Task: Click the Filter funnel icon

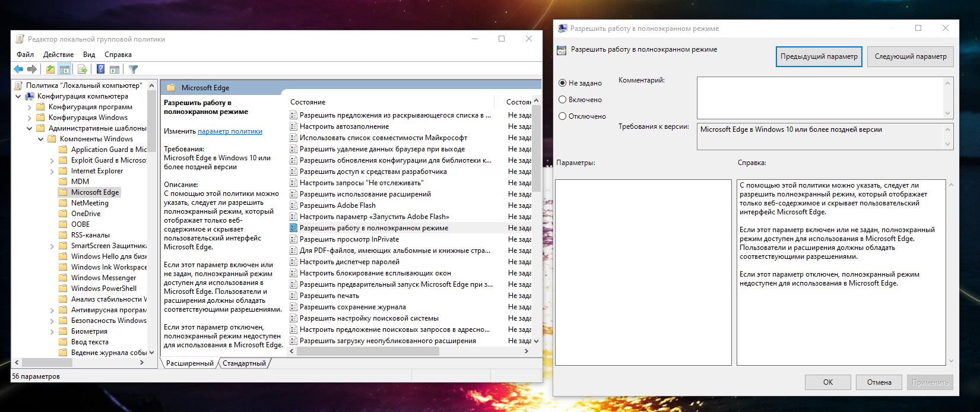Action: click(x=134, y=69)
